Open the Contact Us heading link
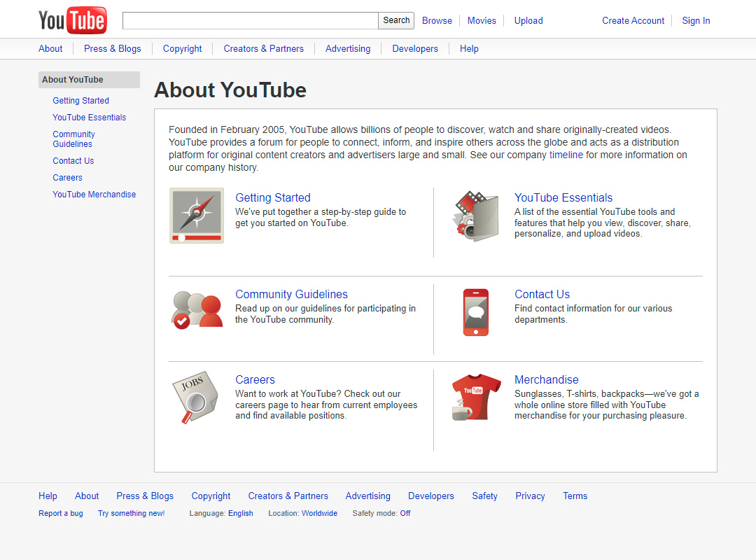 (x=542, y=294)
